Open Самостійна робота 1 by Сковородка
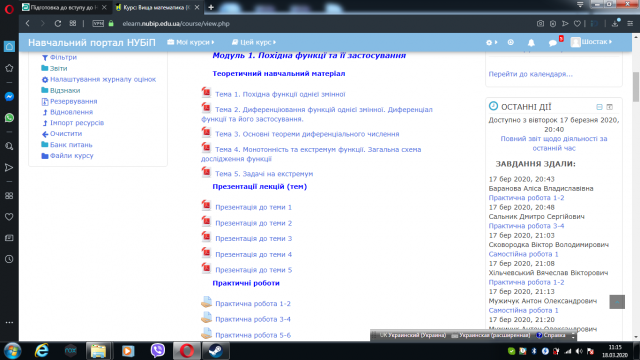This screenshot has width=640, height=360. point(523,254)
